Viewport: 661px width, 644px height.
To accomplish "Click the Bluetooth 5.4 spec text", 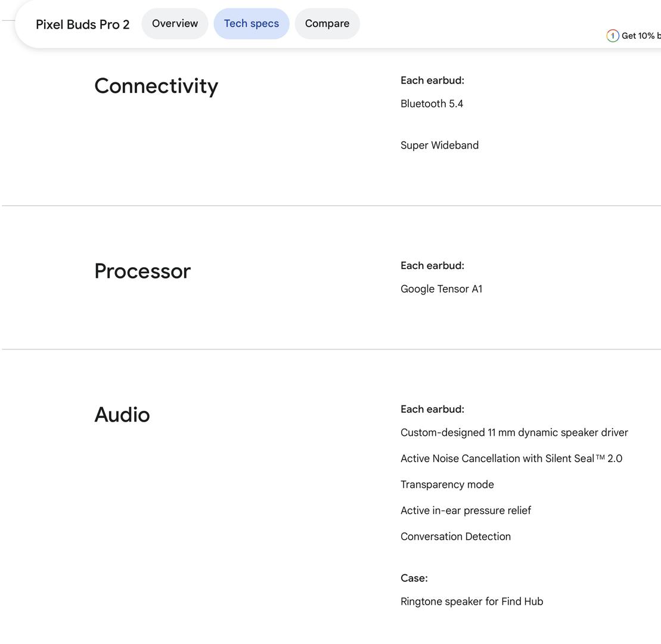I will point(432,104).
